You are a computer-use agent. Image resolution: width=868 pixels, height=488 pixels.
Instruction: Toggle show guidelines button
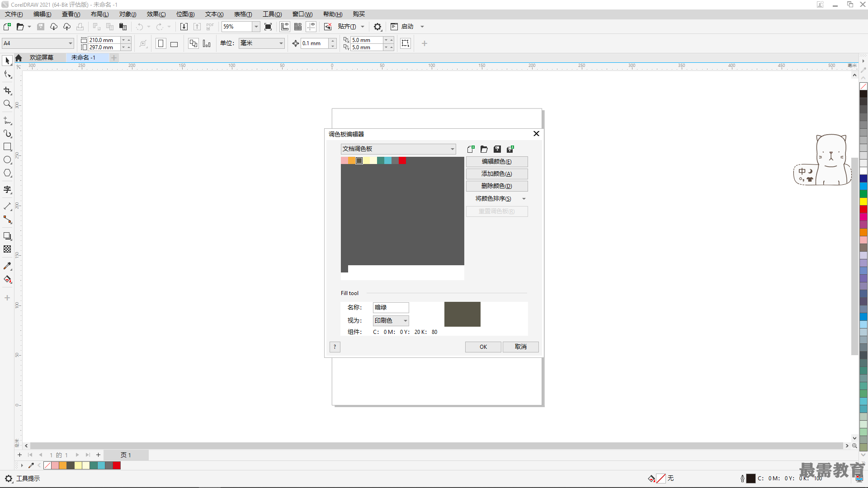click(x=311, y=27)
